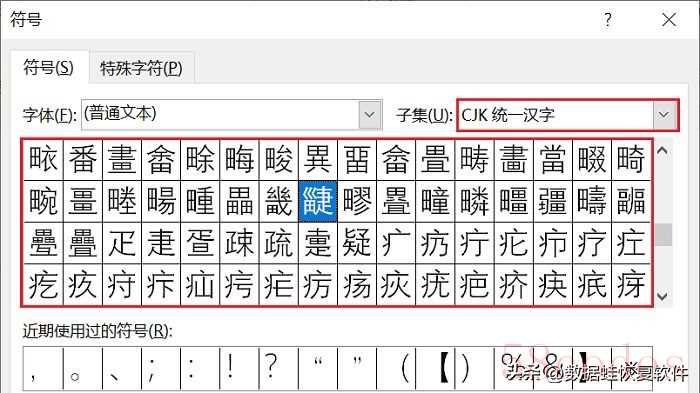Click the symbol grid scrollbar up arrow
This screenshot has height=393, width=700.
pos(662,151)
